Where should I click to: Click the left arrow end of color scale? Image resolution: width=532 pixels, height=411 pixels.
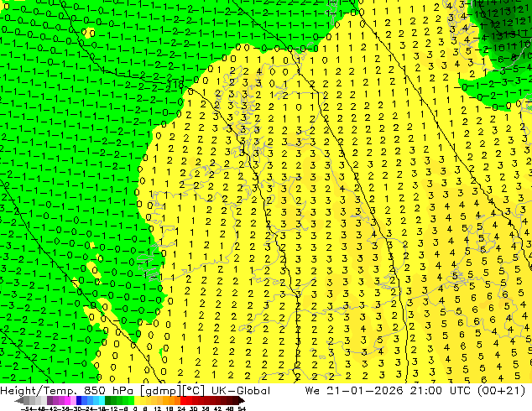coord(19,401)
